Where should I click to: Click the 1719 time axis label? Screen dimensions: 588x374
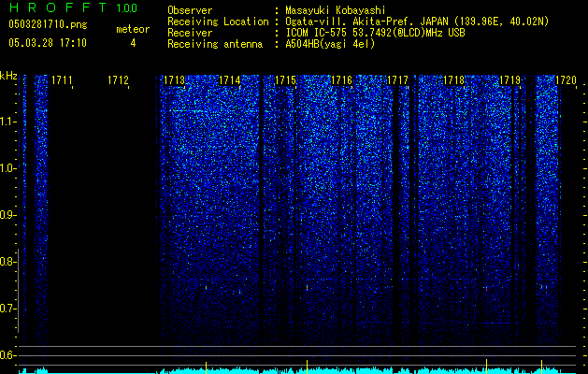pos(510,80)
